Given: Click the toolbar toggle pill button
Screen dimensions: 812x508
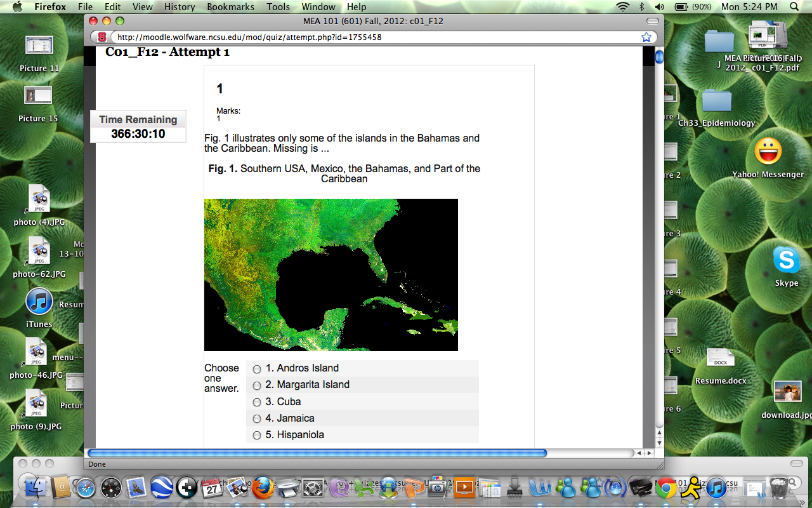Looking at the screenshot, I should 652,21.
